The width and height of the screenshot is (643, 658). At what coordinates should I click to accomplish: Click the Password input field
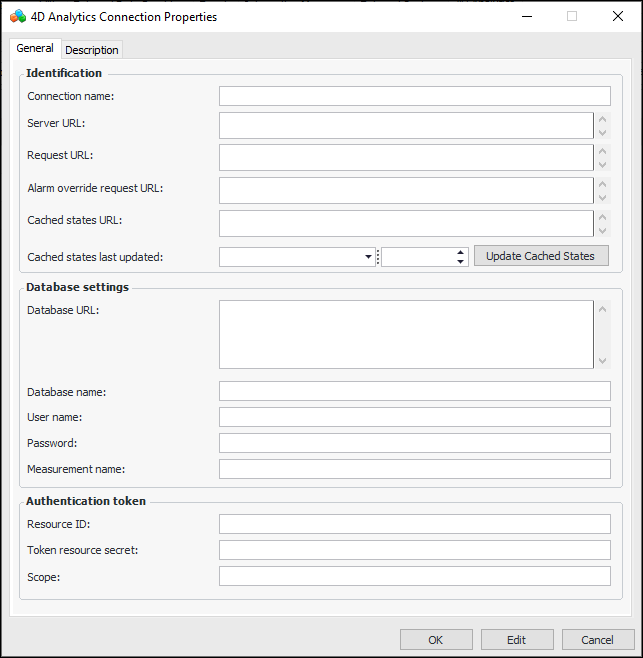coord(414,443)
